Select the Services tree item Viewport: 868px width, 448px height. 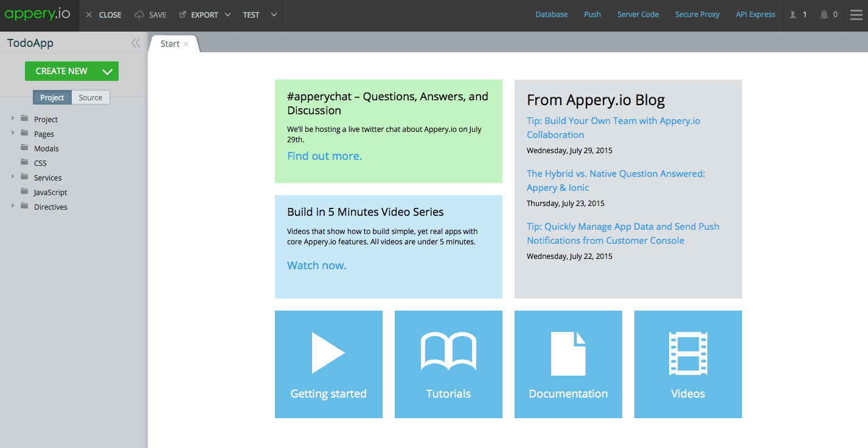click(48, 178)
